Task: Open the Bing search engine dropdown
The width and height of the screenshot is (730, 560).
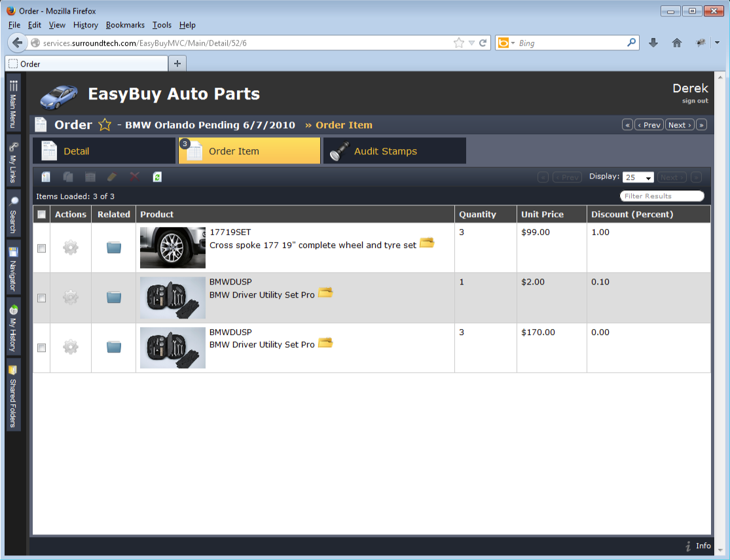Action: (x=513, y=43)
